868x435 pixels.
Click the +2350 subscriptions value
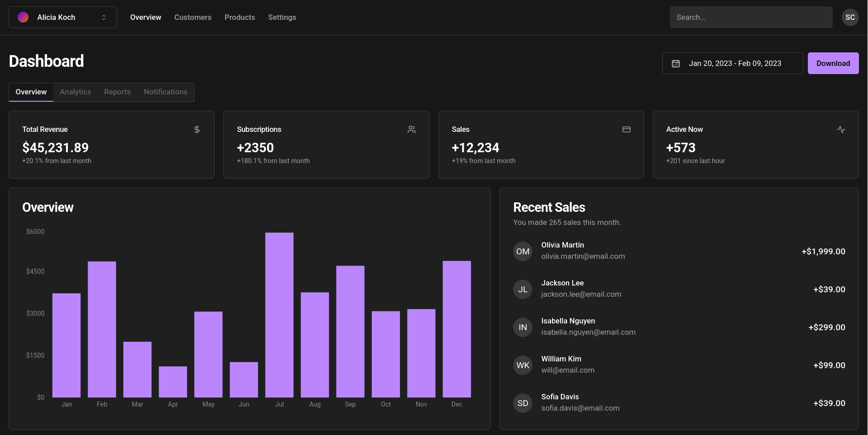coord(255,148)
